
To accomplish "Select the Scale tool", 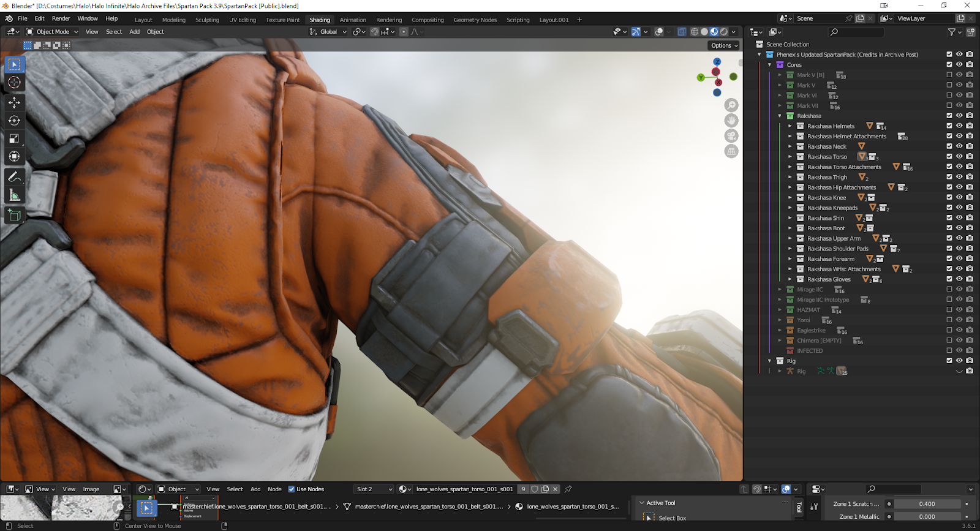I will coord(14,139).
